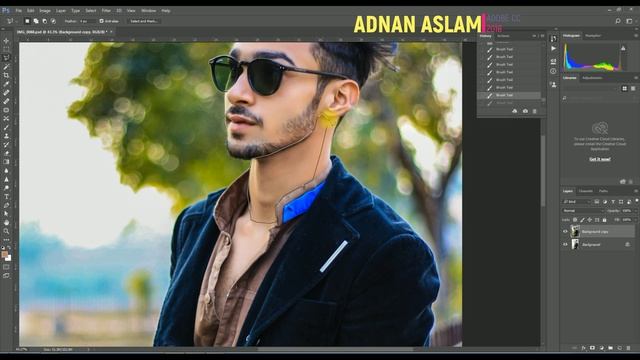Viewport: 640px width, 360px height.
Task: Switch to the Paths tab
Action: pyautogui.click(x=603, y=191)
